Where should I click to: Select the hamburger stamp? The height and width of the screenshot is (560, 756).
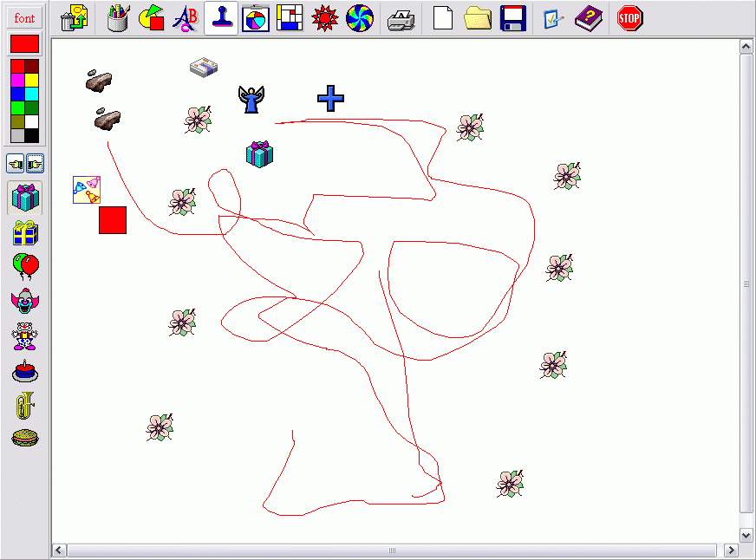coord(25,438)
